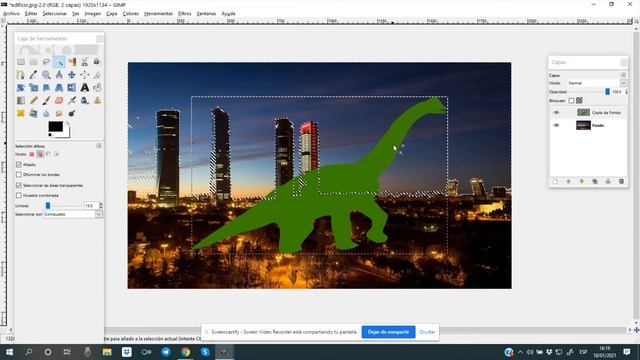Viewport: 640px width, 360px height.
Task: Select the Bucket Fill tool
Action: (97, 87)
